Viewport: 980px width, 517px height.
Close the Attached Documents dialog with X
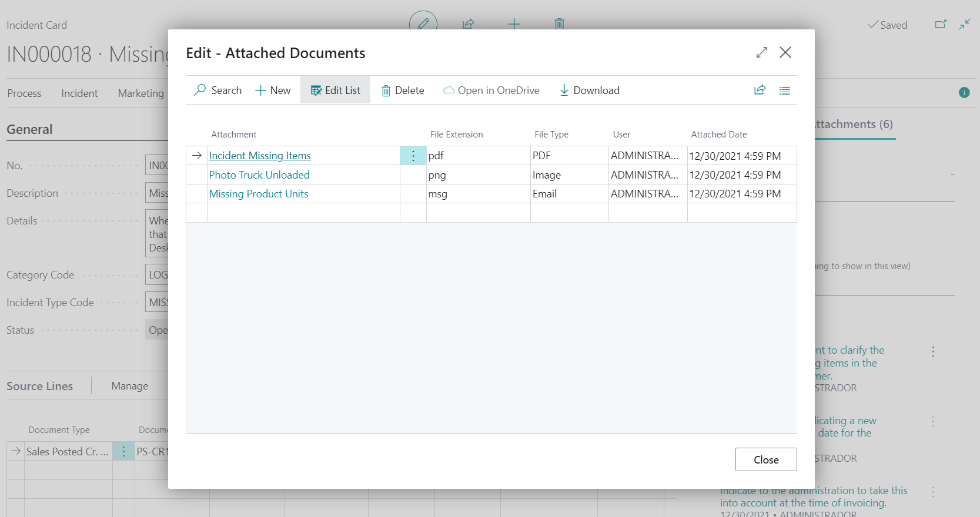[x=785, y=53]
